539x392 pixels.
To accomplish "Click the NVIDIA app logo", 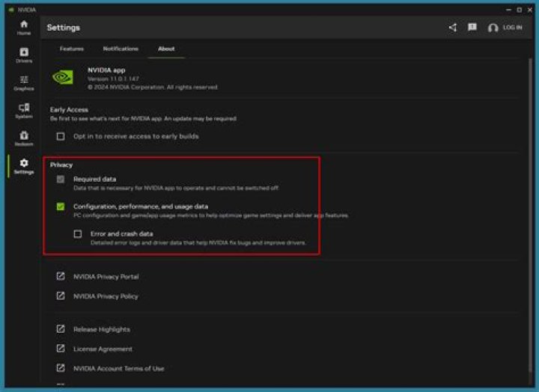I will click(63, 77).
